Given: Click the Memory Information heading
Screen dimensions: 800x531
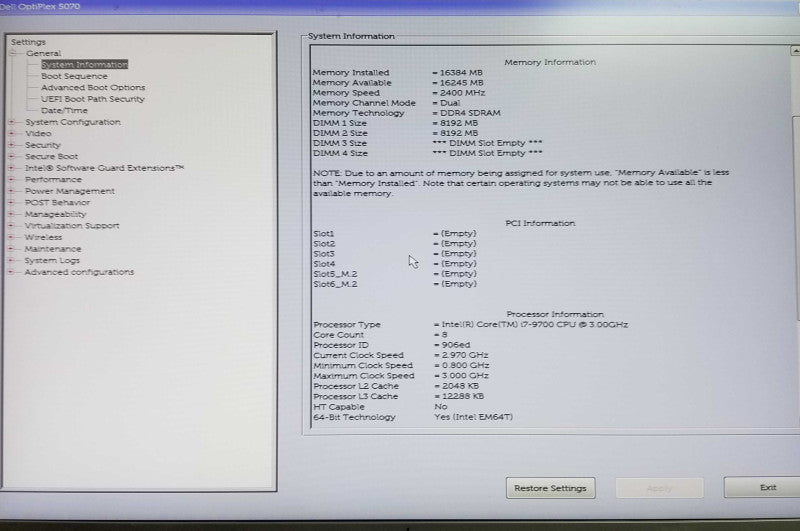Looking at the screenshot, I should 550,62.
